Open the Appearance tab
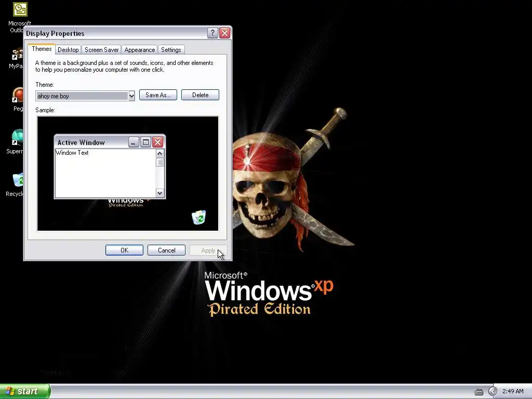532x399 pixels. (x=139, y=50)
